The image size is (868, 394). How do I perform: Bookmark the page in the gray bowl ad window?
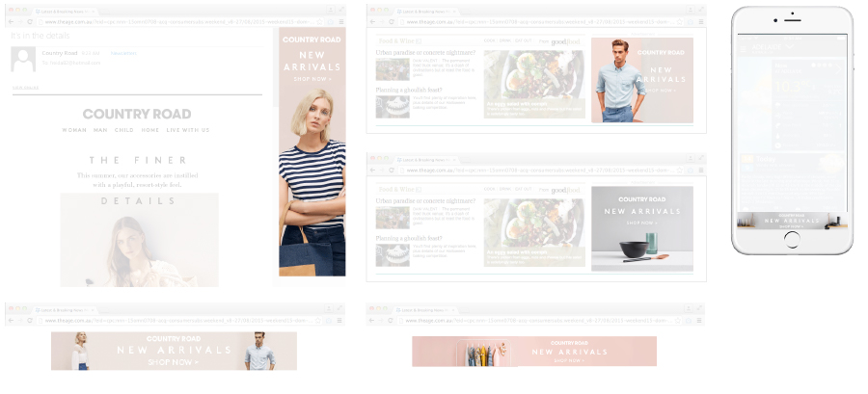point(680,171)
